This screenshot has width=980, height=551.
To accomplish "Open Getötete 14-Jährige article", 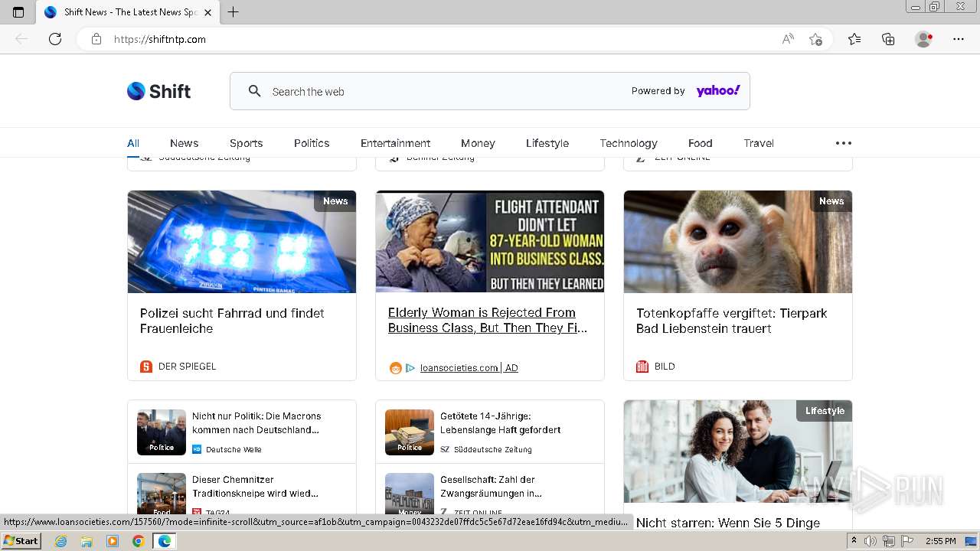I will tap(500, 423).
